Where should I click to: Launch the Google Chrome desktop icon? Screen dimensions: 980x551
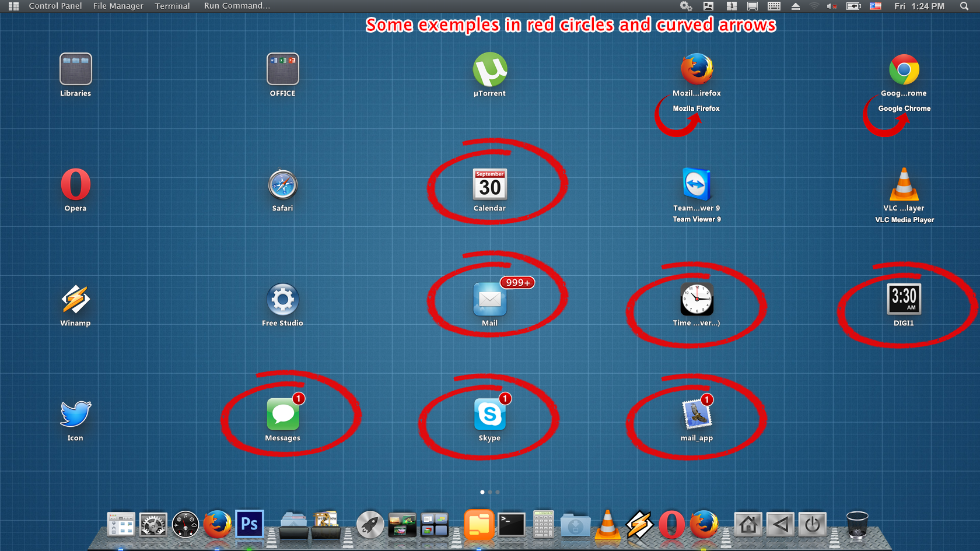(904, 70)
